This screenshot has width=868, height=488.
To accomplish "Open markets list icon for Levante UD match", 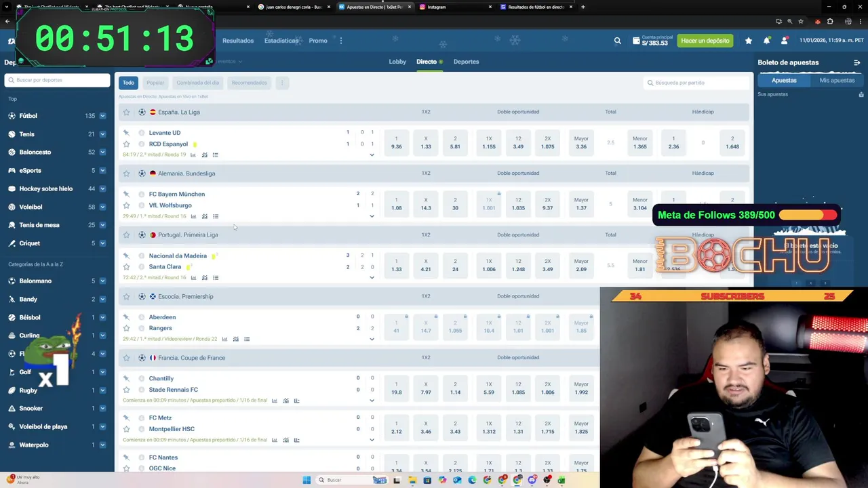I will 216,155.
